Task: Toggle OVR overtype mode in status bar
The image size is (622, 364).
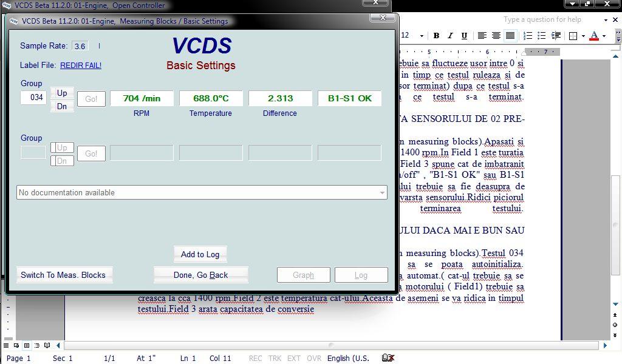Action: [314, 358]
